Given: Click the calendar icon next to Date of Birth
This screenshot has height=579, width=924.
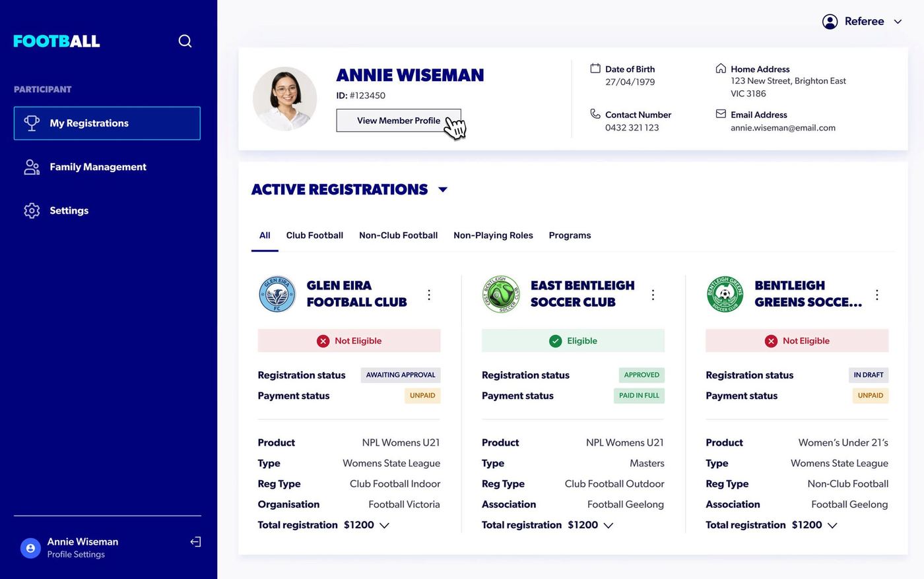Looking at the screenshot, I should [595, 68].
